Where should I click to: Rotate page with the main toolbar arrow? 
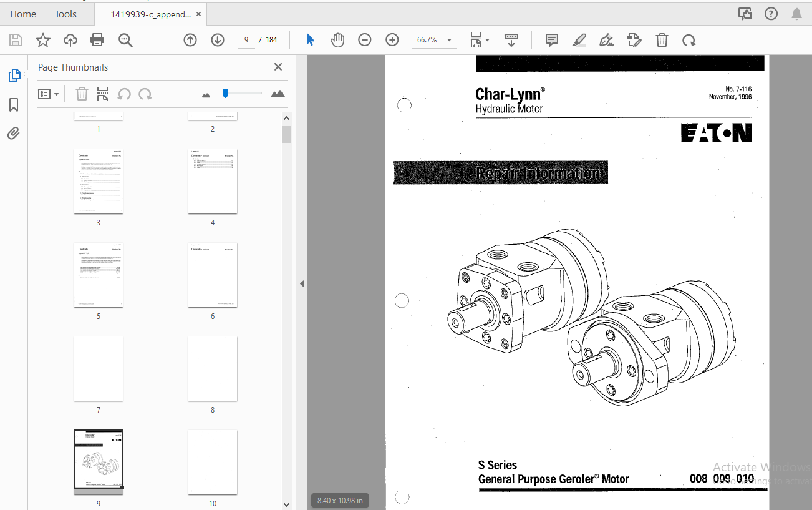click(x=689, y=40)
